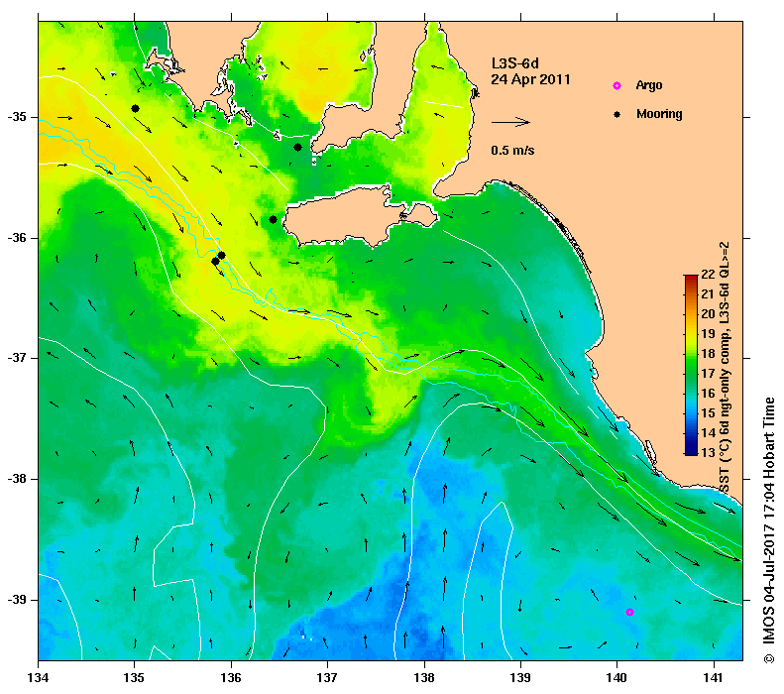Click the dark blue bottom of the SST colorbar

coord(691,450)
